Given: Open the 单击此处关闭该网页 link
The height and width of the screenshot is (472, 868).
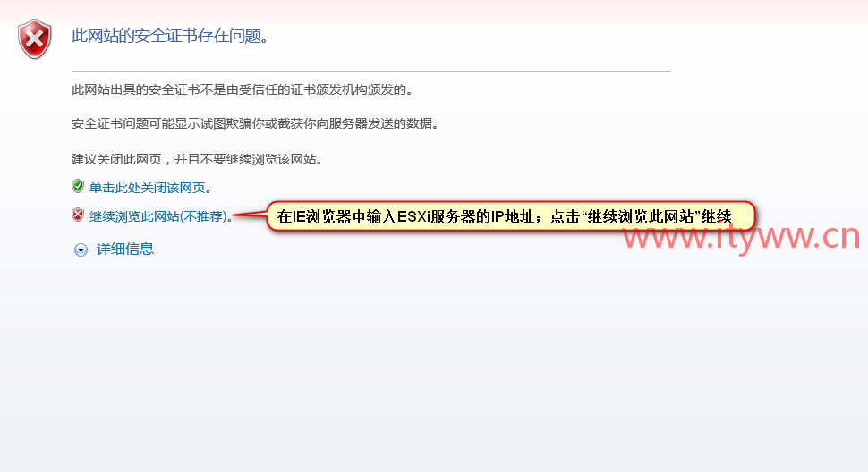Looking at the screenshot, I should (x=150, y=188).
